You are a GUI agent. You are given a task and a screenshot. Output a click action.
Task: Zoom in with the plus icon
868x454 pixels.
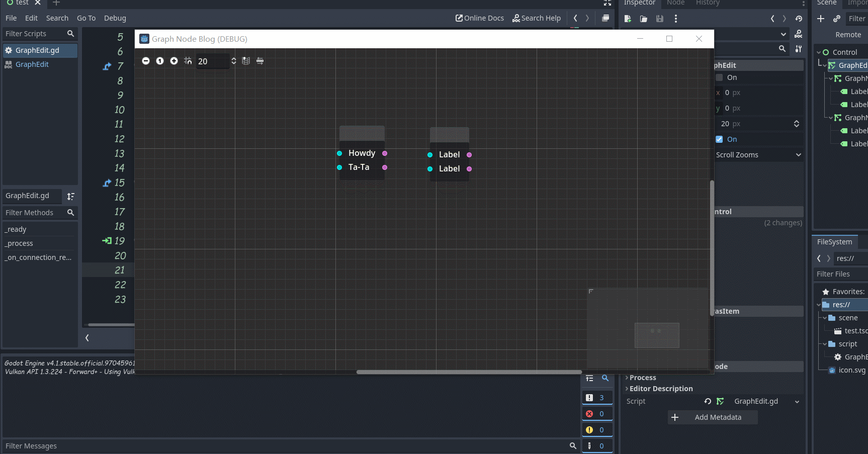[x=174, y=61]
